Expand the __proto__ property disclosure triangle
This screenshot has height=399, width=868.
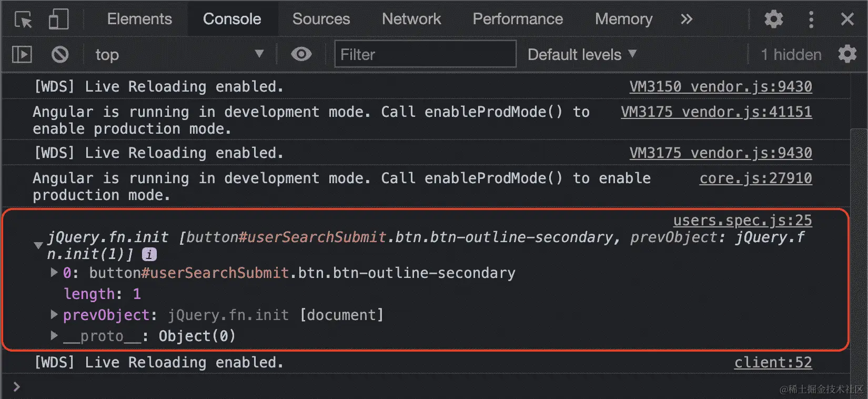pos(54,336)
